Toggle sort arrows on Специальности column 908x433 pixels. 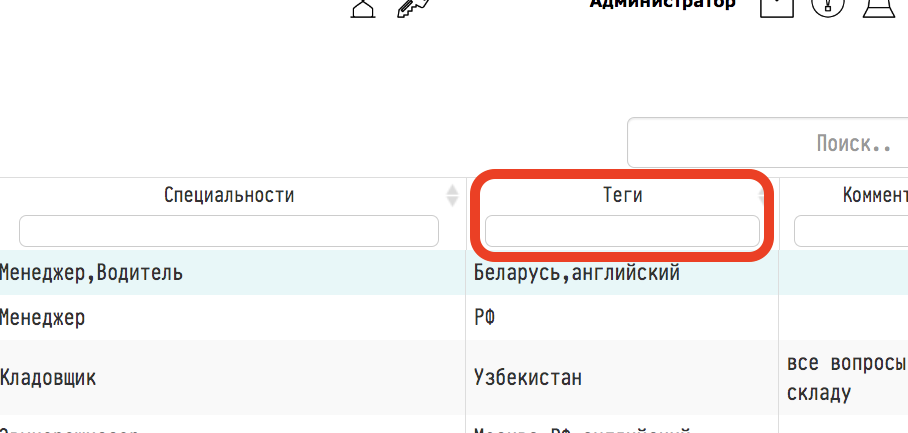click(x=452, y=196)
